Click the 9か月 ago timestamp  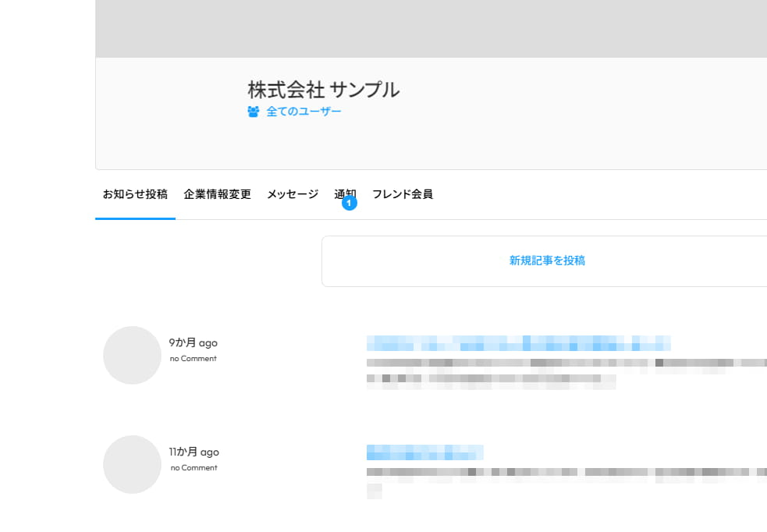pyautogui.click(x=194, y=342)
